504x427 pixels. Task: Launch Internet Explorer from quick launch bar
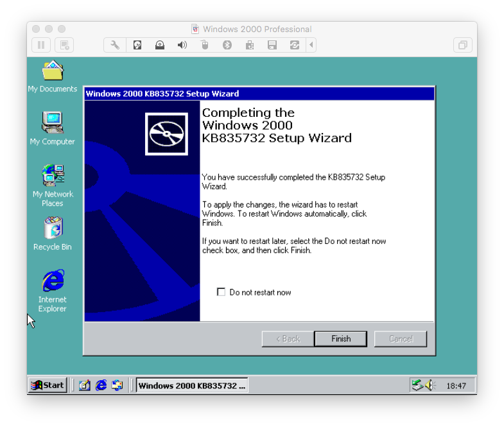pyautogui.click(x=101, y=385)
